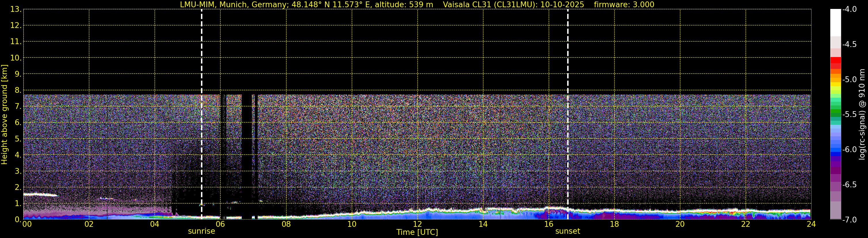Click the -6.0 colorbar tick label
868x238 pixels.
click(849, 150)
